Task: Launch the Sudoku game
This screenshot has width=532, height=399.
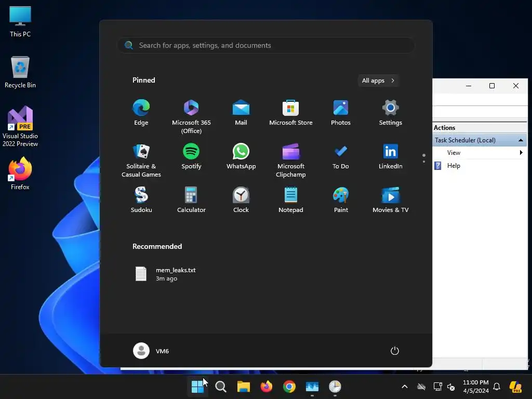Action: pos(141,200)
